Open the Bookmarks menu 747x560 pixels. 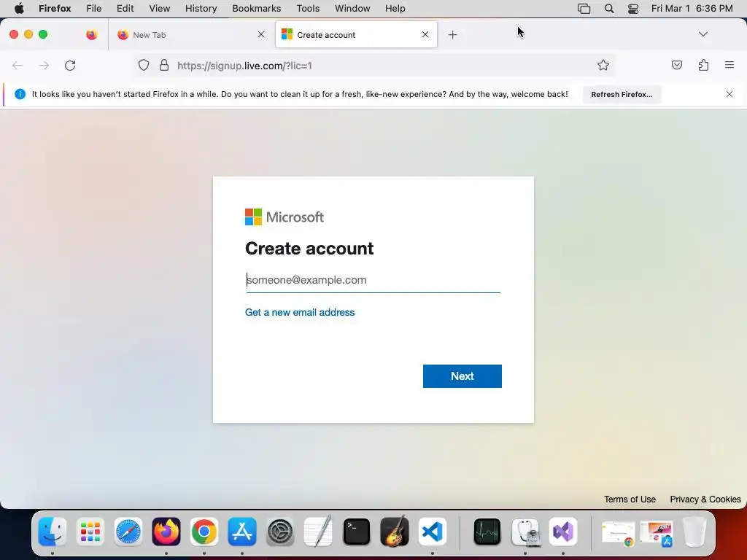pos(256,9)
